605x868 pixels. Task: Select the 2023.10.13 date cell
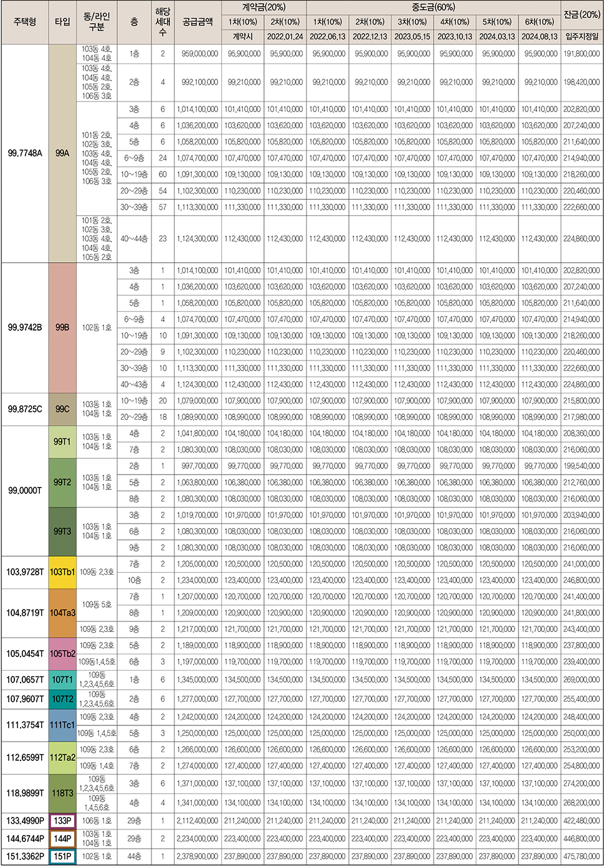tap(455, 37)
